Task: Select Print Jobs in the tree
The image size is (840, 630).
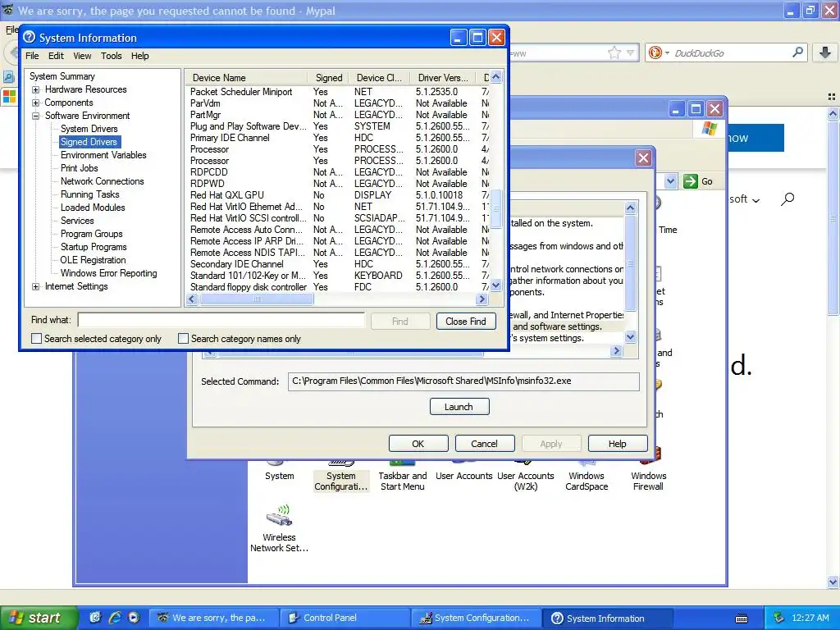Action: coord(80,168)
